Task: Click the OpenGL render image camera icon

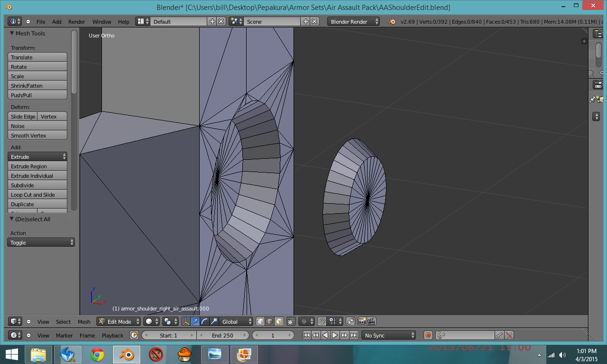Action: point(362,321)
